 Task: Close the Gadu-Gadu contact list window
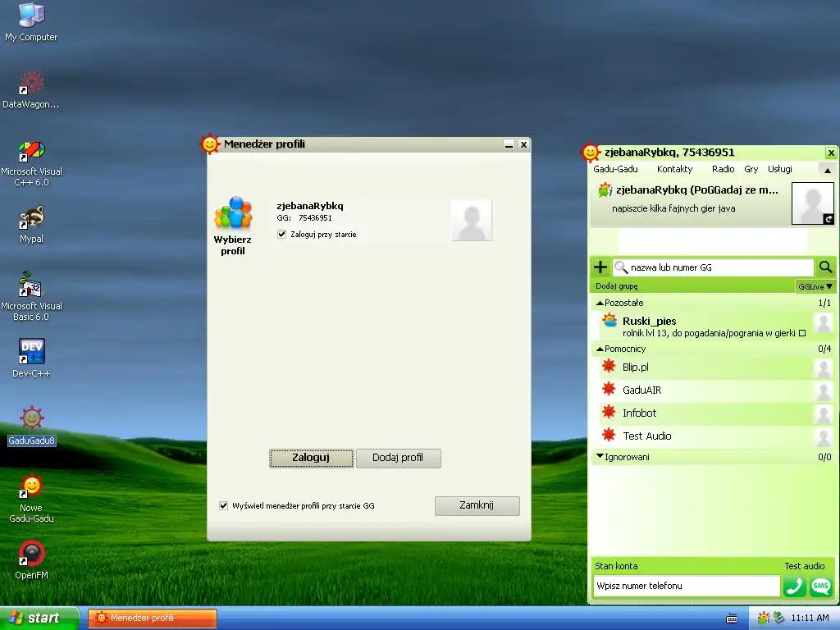tap(831, 153)
